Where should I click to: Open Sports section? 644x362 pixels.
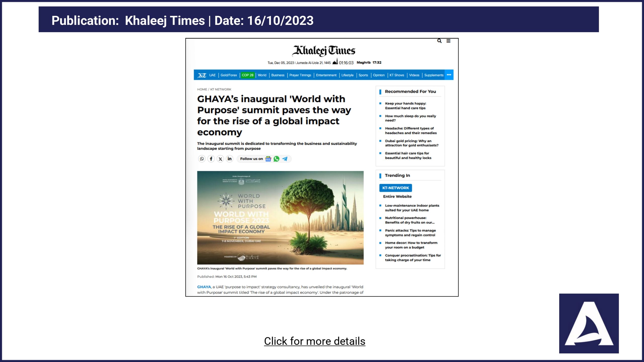click(x=363, y=75)
